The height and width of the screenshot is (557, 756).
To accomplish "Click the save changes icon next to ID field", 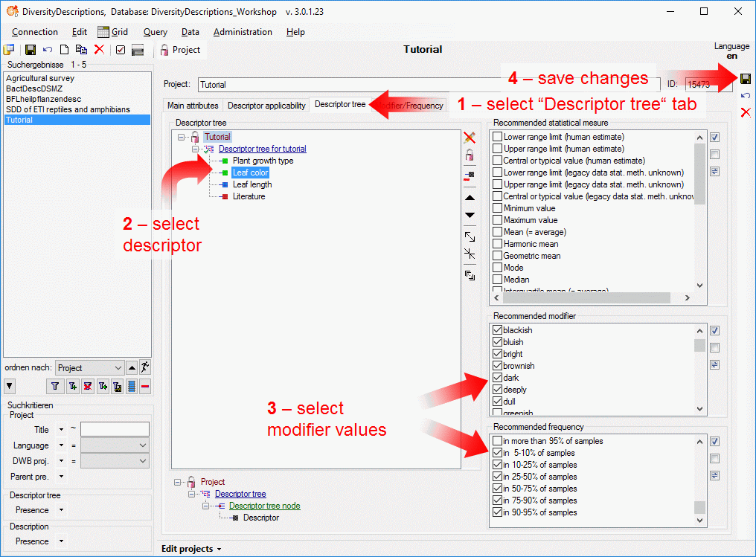I will [746, 79].
